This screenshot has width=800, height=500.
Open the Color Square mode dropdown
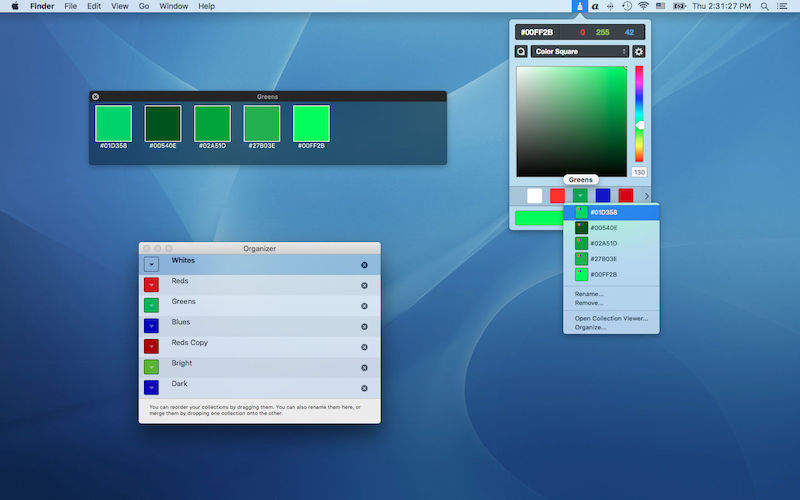tap(580, 52)
